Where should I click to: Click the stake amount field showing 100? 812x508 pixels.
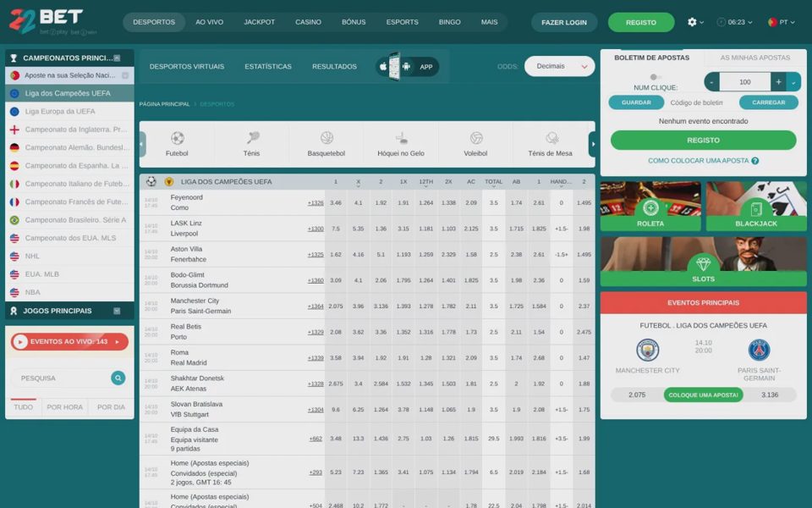[744, 82]
